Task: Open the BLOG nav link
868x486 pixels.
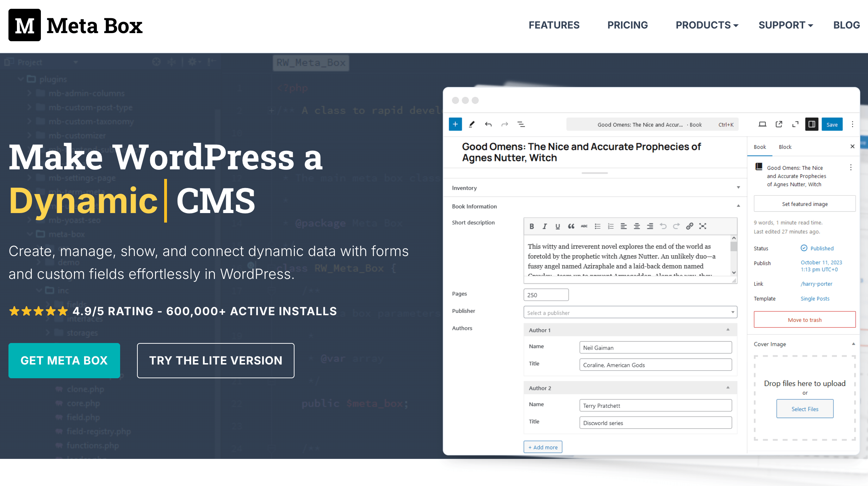Action: [847, 25]
